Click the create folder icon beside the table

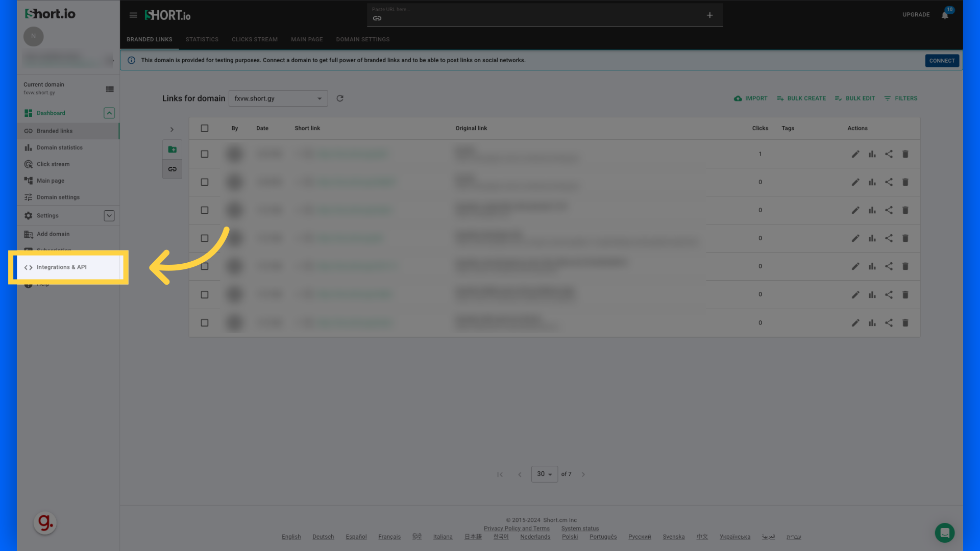pos(172,149)
